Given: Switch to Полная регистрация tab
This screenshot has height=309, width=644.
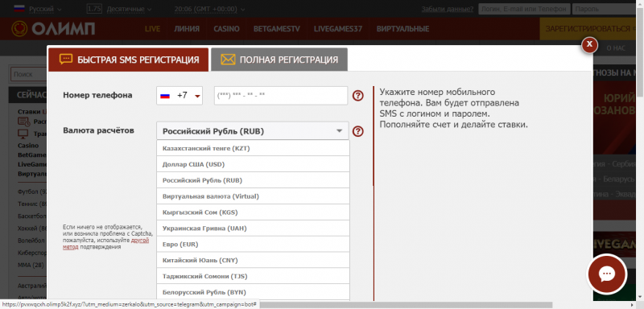Looking at the screenshot, I should [279, 60].
